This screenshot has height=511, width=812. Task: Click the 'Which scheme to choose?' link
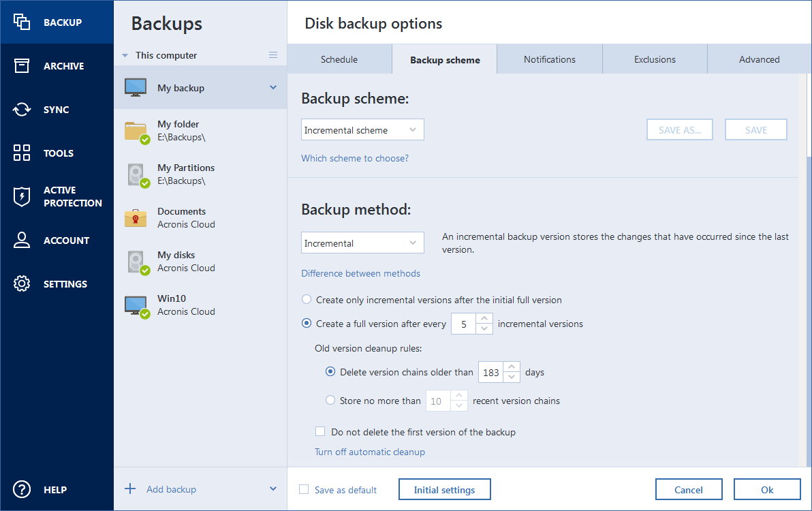[x=355, y=158]
